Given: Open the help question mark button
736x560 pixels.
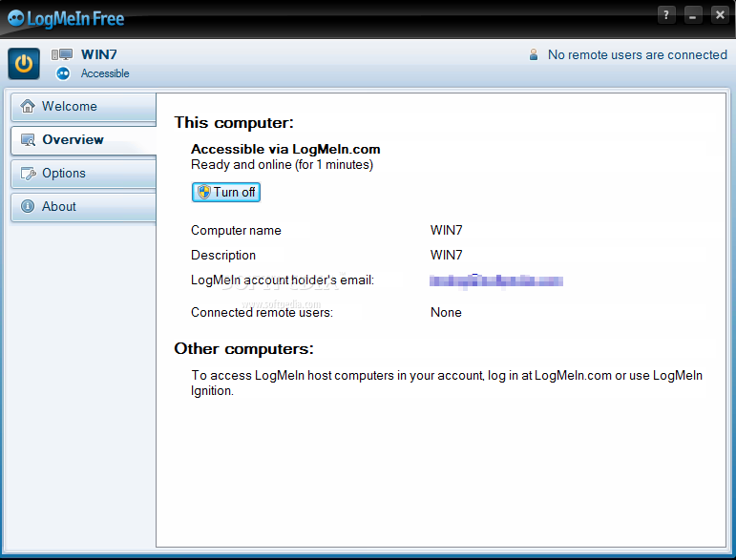Looking at the screenshot, I should pyautogui.click(x=666, y=15).
